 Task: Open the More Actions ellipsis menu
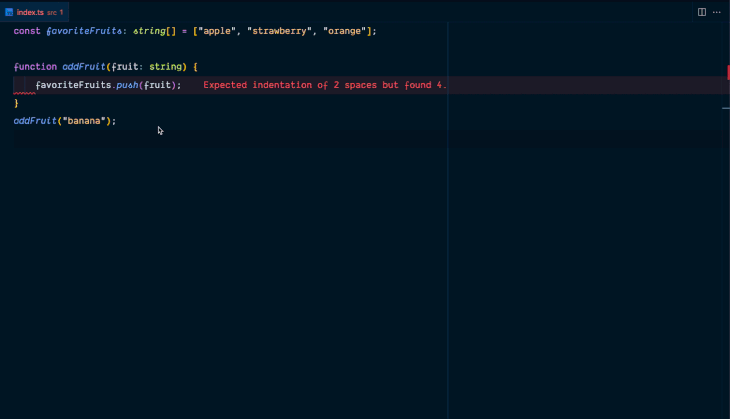click(716, 12)
